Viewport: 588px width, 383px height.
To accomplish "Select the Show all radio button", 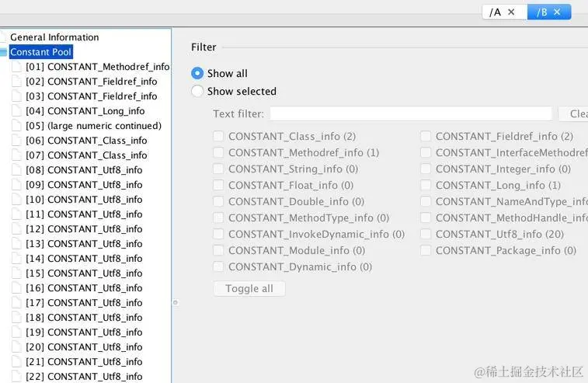I will pos(197,73).
